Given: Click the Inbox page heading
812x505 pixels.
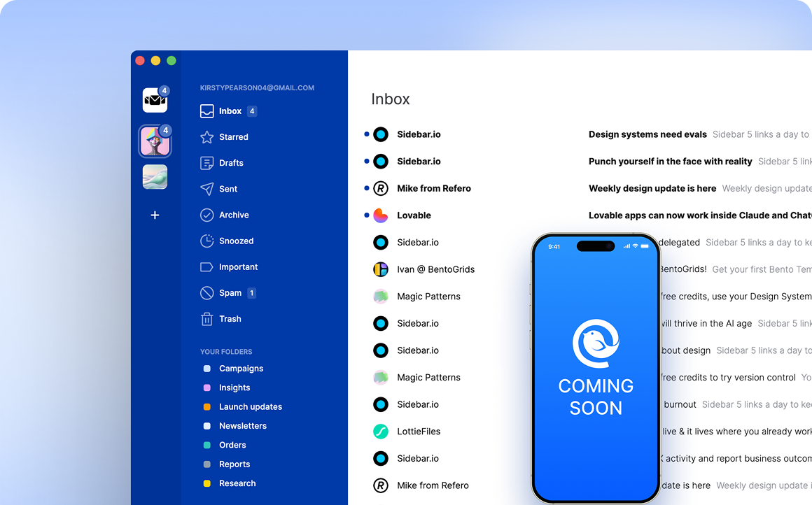Looking at the screenshot, I should pyautogui.click(x=391, y=99).
